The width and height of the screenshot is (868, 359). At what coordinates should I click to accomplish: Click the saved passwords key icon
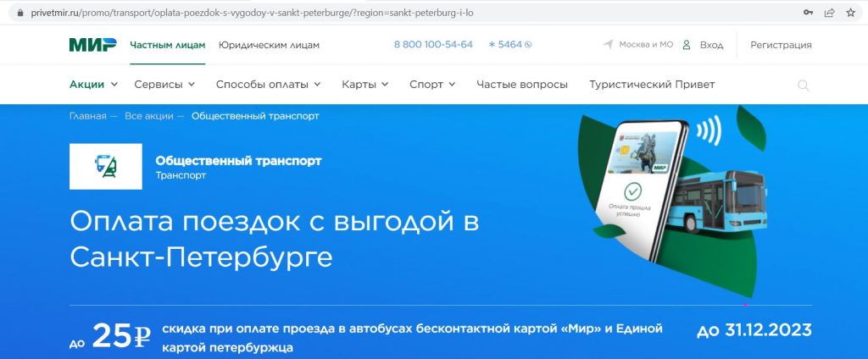pyautogui.click(x=808, y=12)
